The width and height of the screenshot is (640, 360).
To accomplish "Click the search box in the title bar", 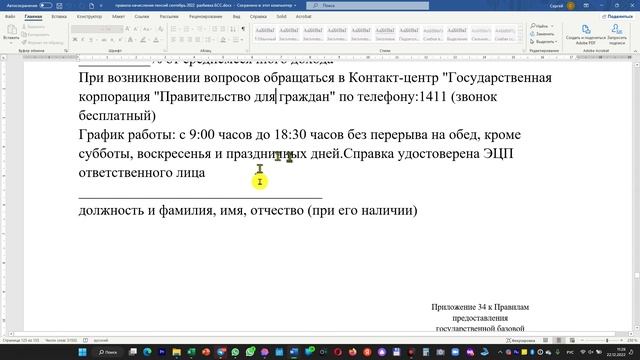I will [x=367, y=6].
